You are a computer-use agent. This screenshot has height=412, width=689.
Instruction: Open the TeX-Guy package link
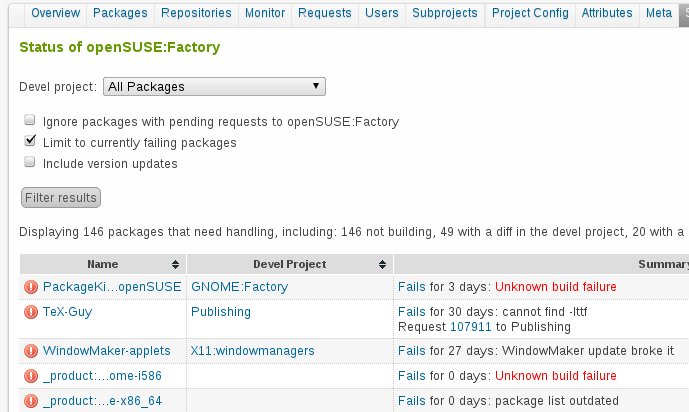[67, 312]
